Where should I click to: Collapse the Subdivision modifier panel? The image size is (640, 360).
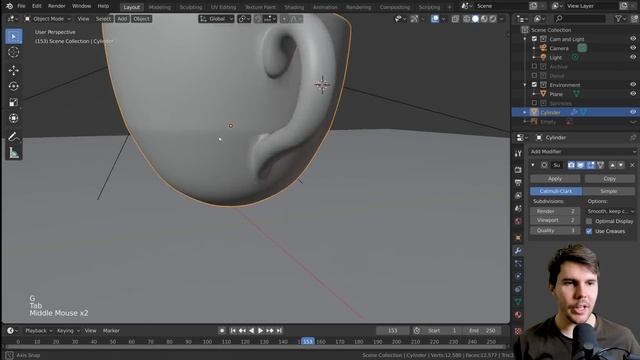[533, 165]
